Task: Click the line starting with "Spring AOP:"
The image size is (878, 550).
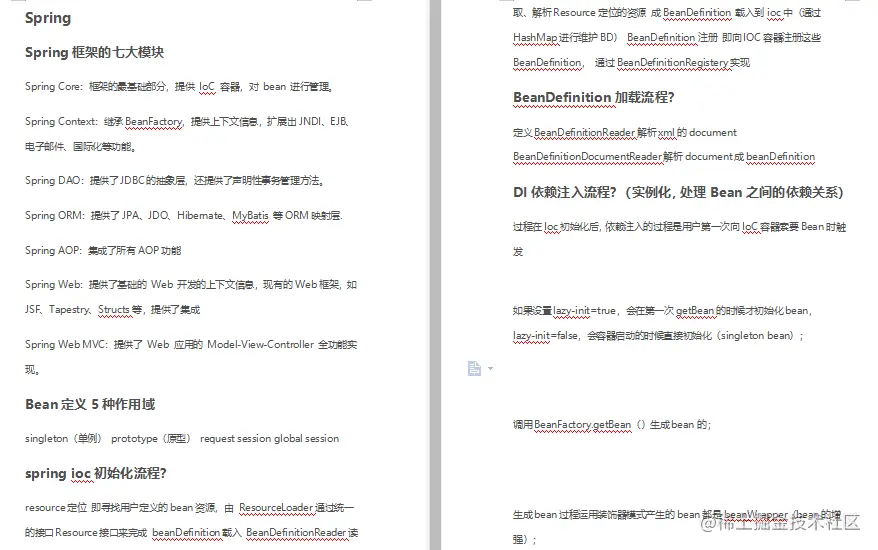Action: click(103, 250)
